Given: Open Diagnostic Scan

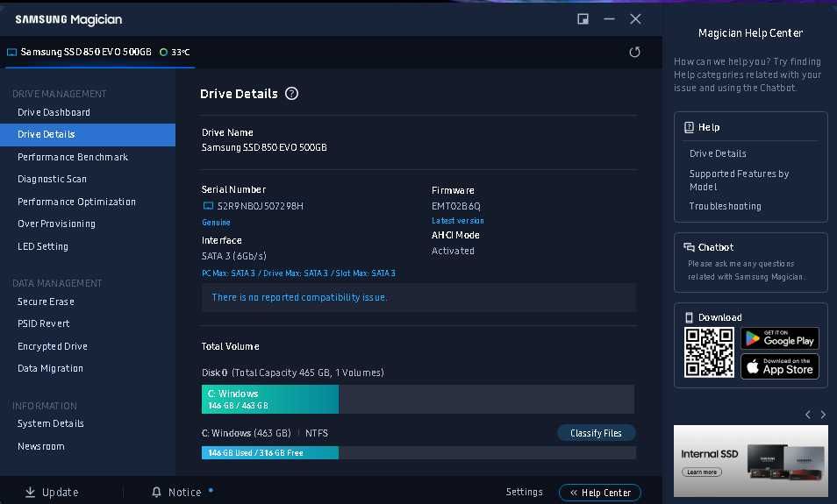Looking at the screenshot, I should 52,179.
